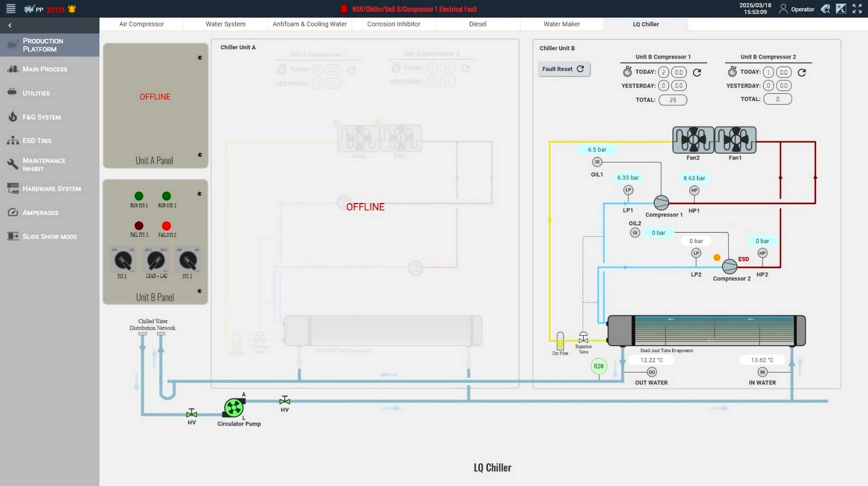Switch to the Water Maker tab
The width and height of the screenshot is (868, 486).
click(561, 24)
